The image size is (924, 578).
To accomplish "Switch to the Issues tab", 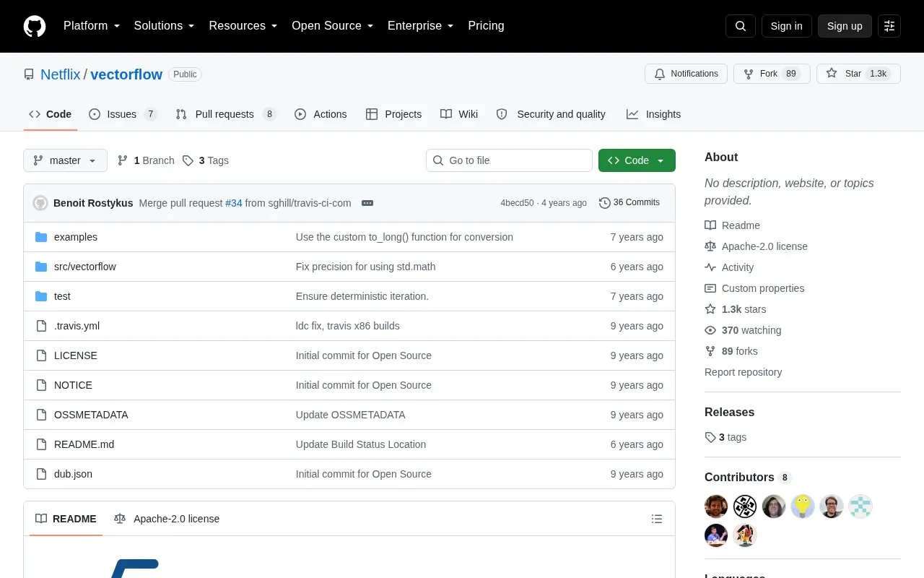I will (123, 114).
